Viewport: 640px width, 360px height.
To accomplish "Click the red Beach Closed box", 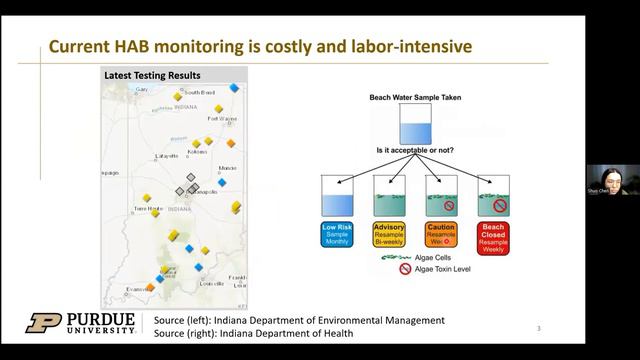I will click(x=493, y=238).
